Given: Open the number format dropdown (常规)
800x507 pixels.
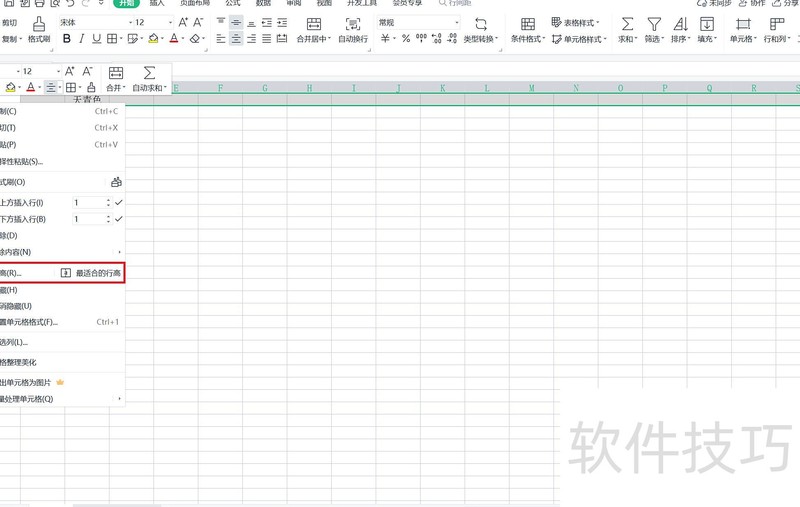Looking at the screenshot, I should click(x=457, y=22).
